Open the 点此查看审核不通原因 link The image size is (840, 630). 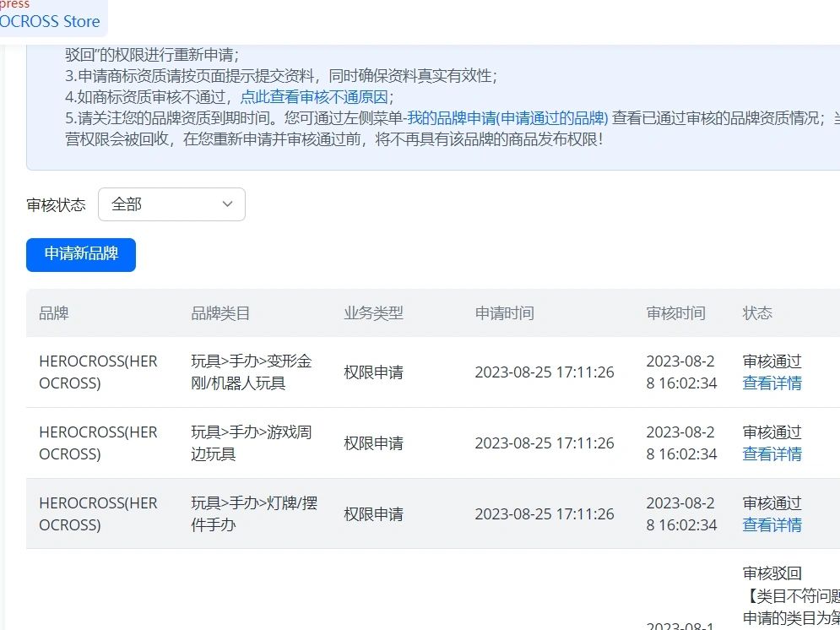(314, 97)
